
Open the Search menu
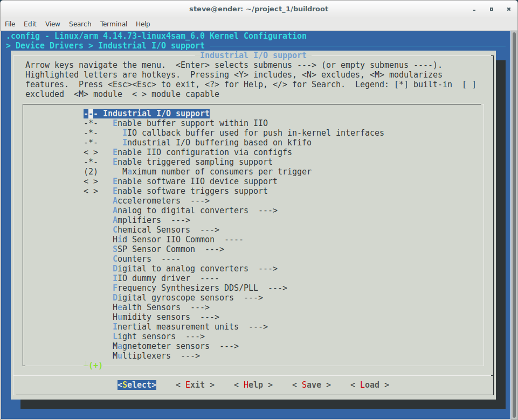click(80, 24)
